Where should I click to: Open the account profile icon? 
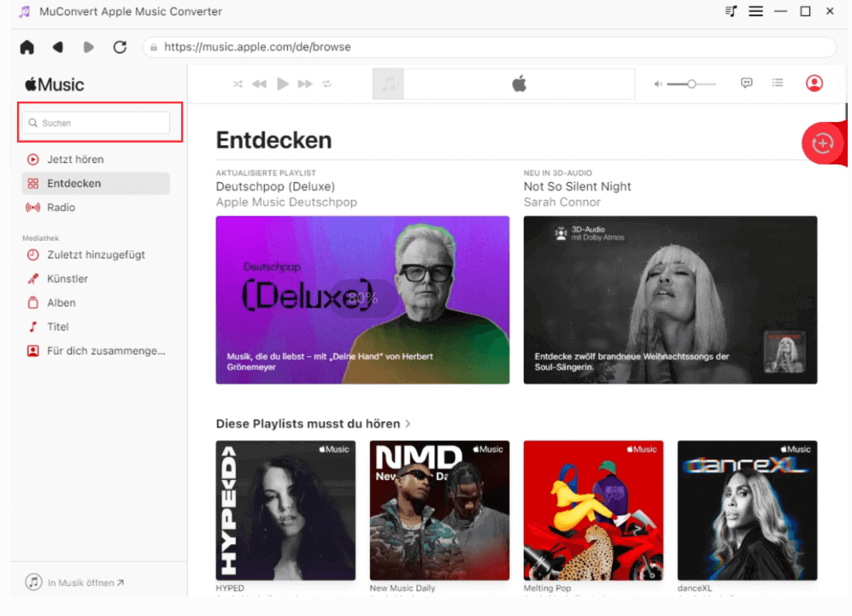point(814,83)
